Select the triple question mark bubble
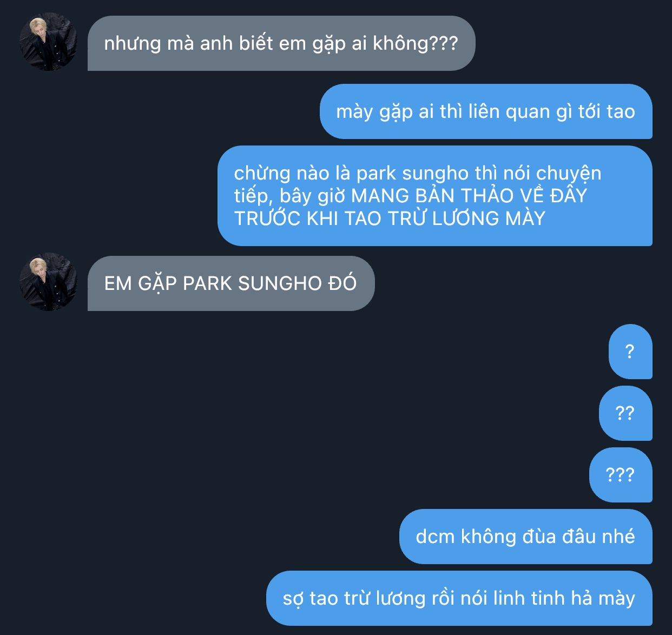 pyautogui.click(x=621, y=475)
